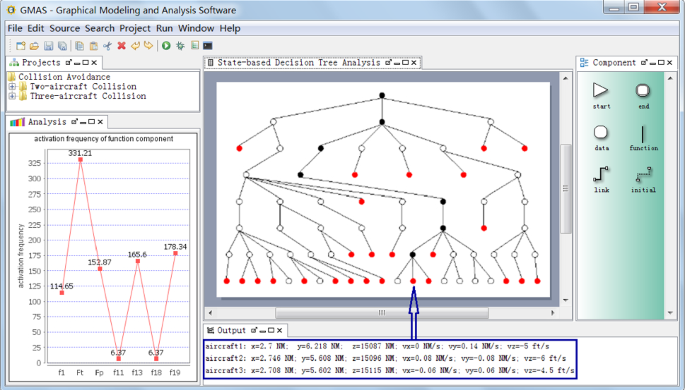This screenshot has width=685, height=390.
Task: Save using the floppy disk icon
Action: pyautogui.click(x=48, y=45)
